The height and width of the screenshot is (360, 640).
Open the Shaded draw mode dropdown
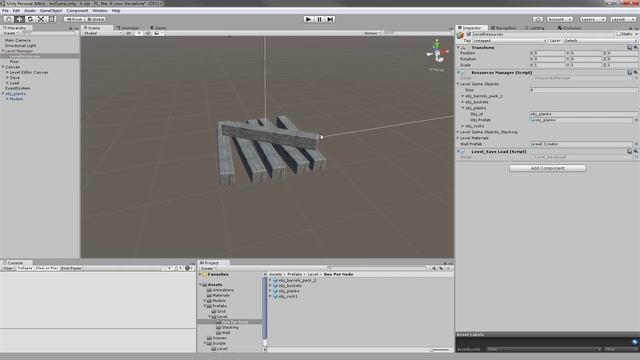pos(102,33)
